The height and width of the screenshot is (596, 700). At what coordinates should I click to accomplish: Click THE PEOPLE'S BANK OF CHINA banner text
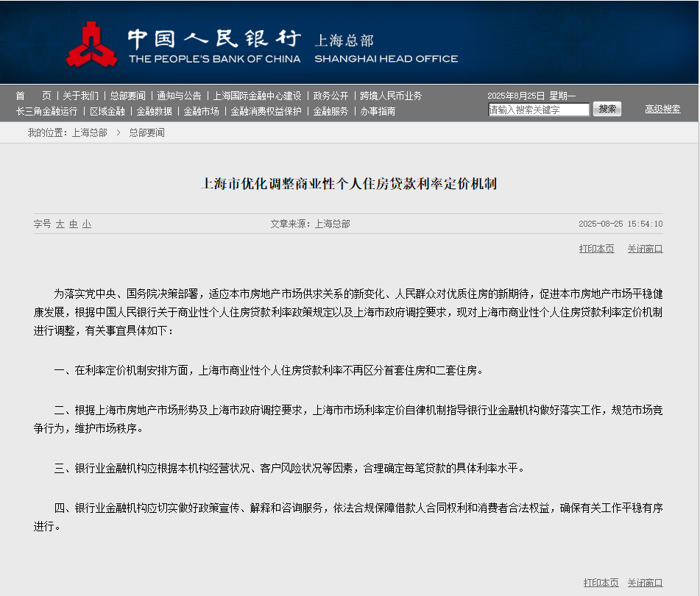[x=215, y=59]
